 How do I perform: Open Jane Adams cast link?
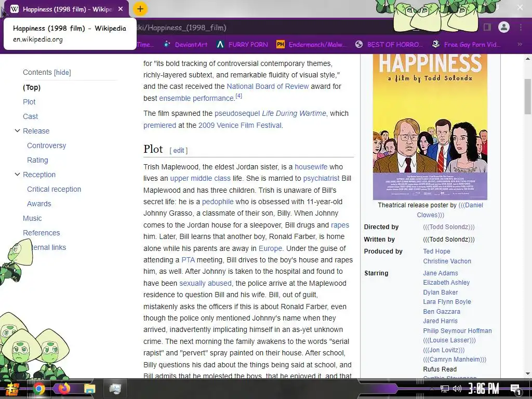point(441,273)
